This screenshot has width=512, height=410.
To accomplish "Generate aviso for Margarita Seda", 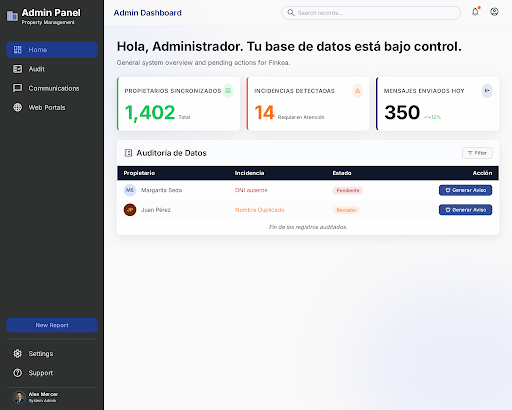I will point(465,190).
